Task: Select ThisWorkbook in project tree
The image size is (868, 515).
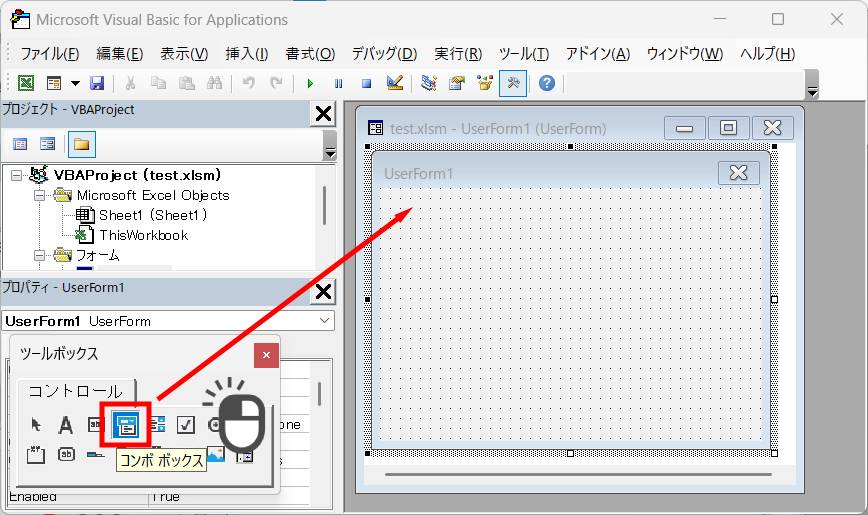Action: pos(144,235)
